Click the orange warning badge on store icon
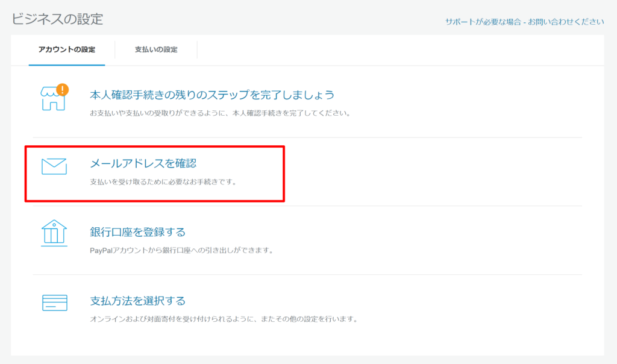Screen dimensions: 617x364 (62, 90)
